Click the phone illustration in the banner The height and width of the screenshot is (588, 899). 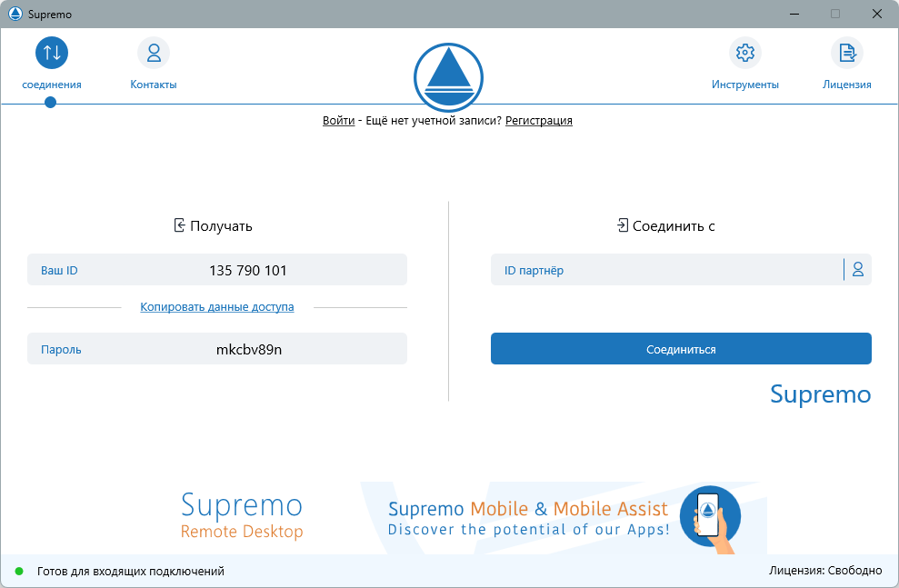(710, 519)
